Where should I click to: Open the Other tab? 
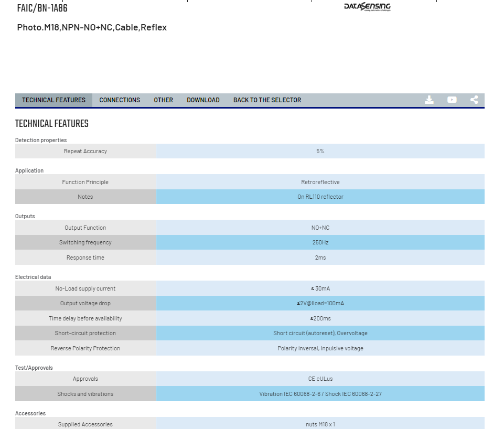click(163, 100)
